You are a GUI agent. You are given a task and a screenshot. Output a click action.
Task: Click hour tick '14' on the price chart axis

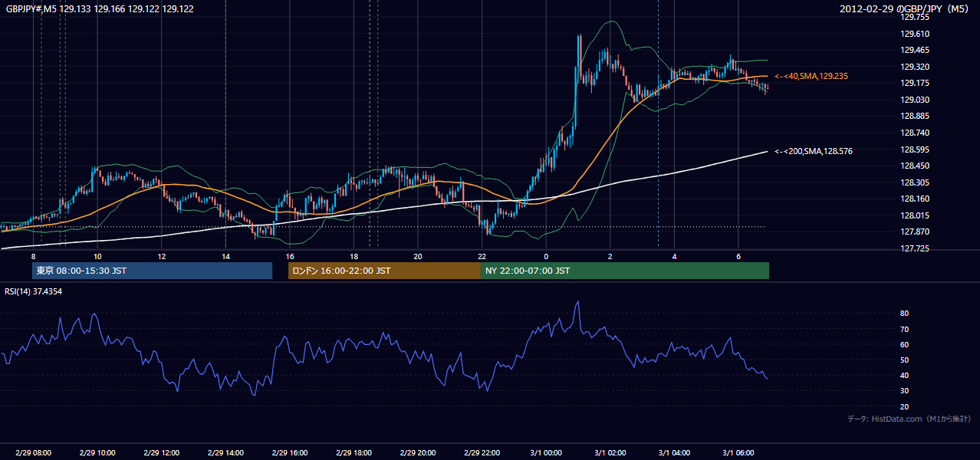(x=225, y=256)
